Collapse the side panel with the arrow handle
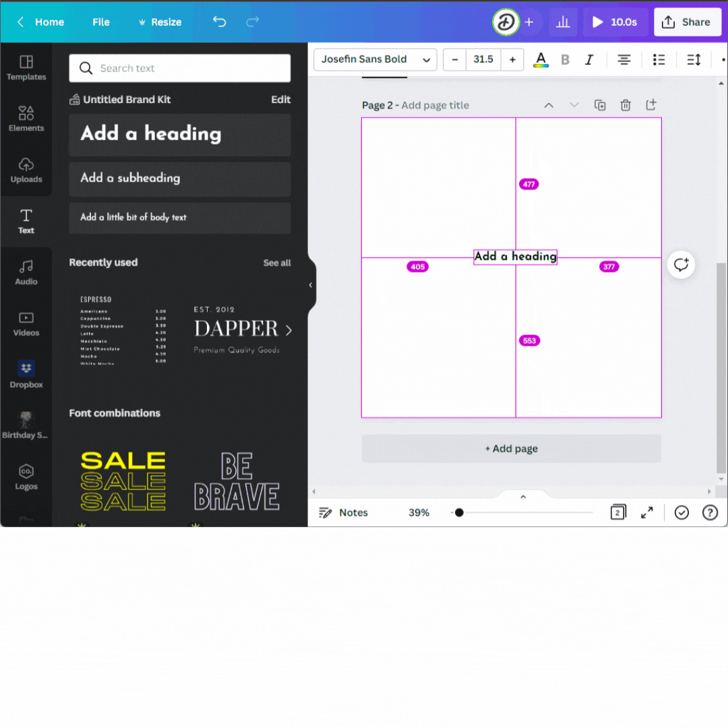 point(310,285)
